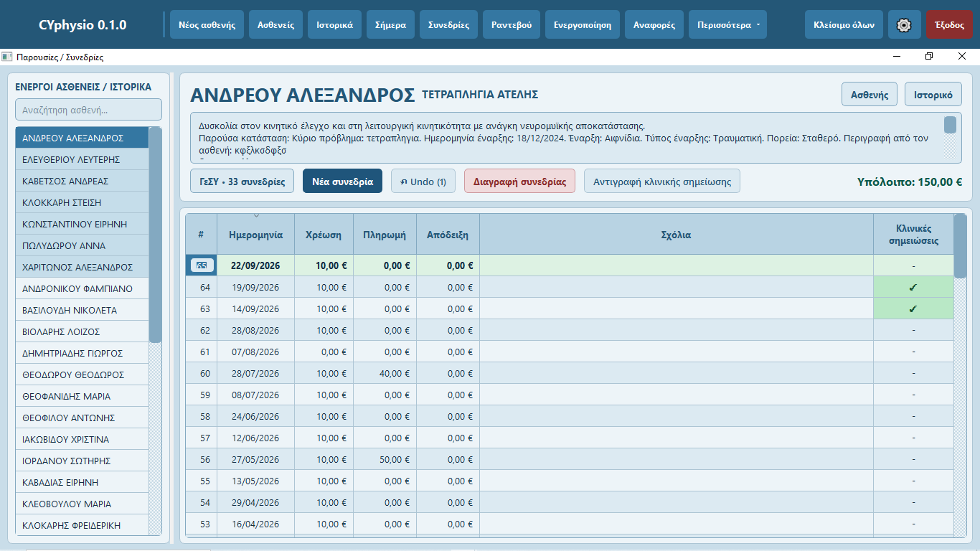
Task: Click Αντιγραφή κλινικής σημείωσης button
Action: (x=662, y=182)
